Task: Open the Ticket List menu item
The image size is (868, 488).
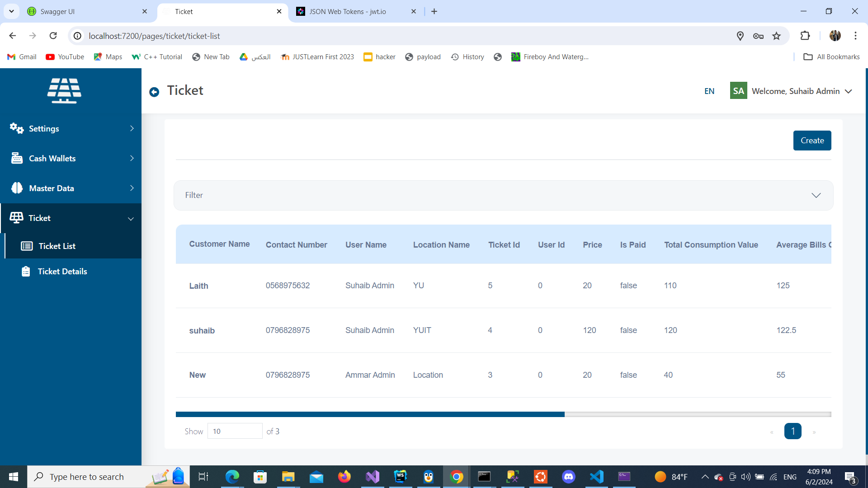Action: click(57, 246)
